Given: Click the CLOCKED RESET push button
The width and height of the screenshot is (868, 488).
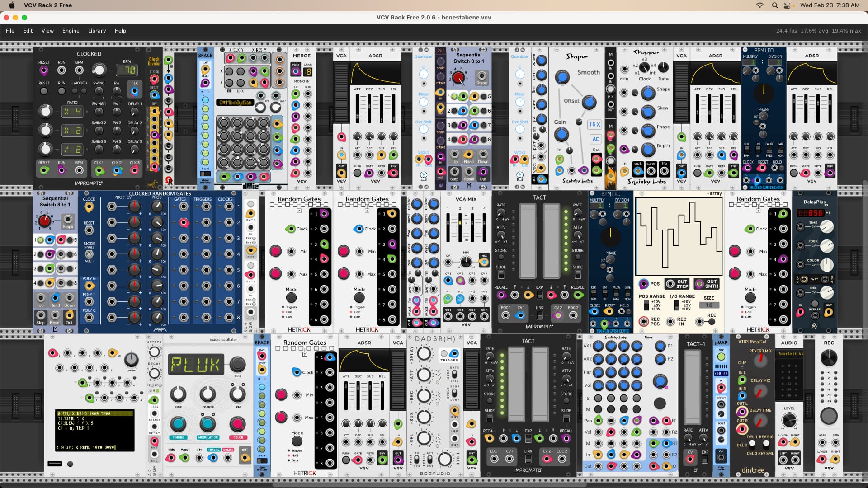Looking at the screenshot, I should point(44,91).
